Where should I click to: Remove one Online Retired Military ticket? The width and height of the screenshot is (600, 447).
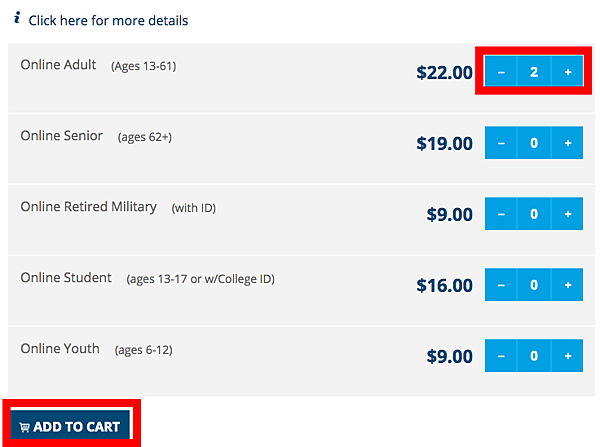coord(501,214)
